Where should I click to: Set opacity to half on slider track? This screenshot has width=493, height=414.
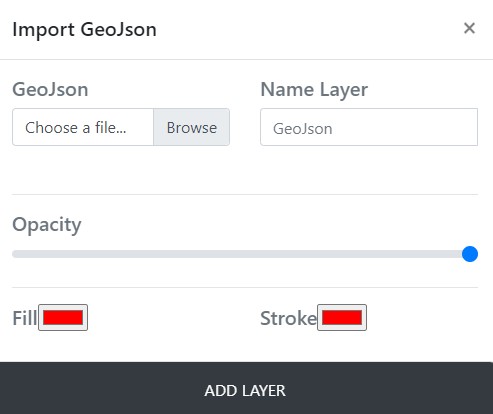pos(245,254)
